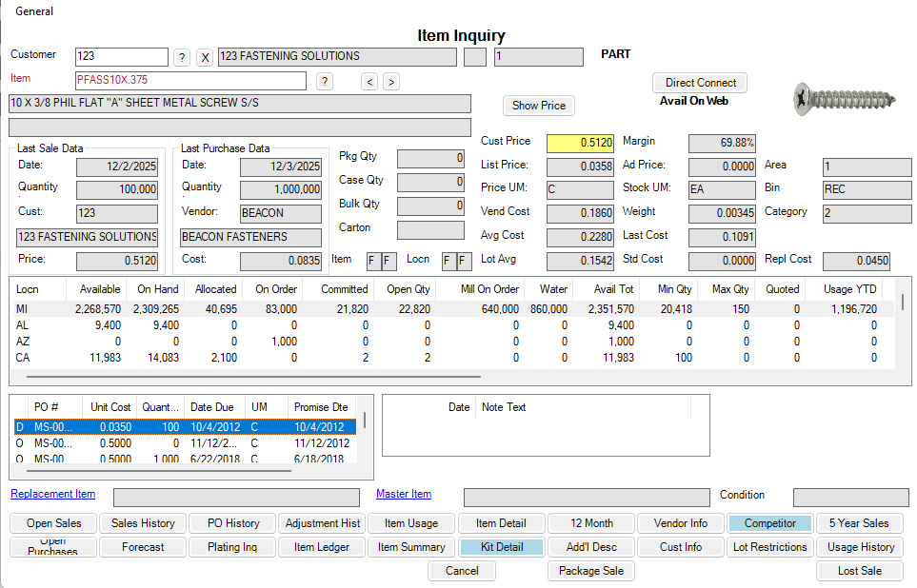Screen dimensions: 917x588
Task: Click the Customer number input field
Action: click(122, 57)
